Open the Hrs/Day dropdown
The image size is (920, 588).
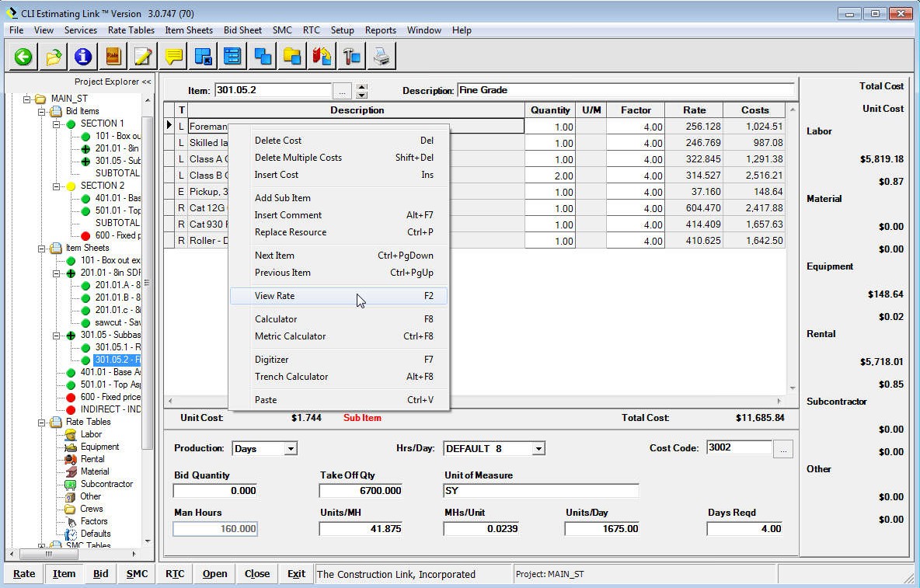538,449
